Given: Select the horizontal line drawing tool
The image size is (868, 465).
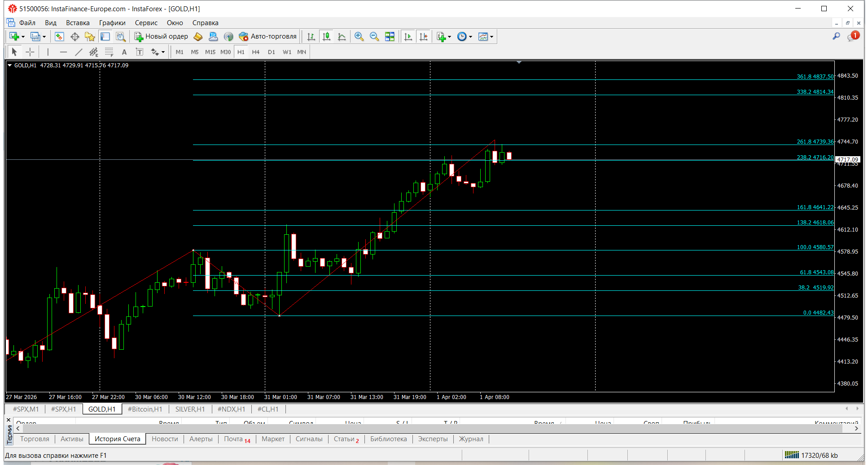Looking at the screenshot, I should pyautogui.click(x=63, y=52).
